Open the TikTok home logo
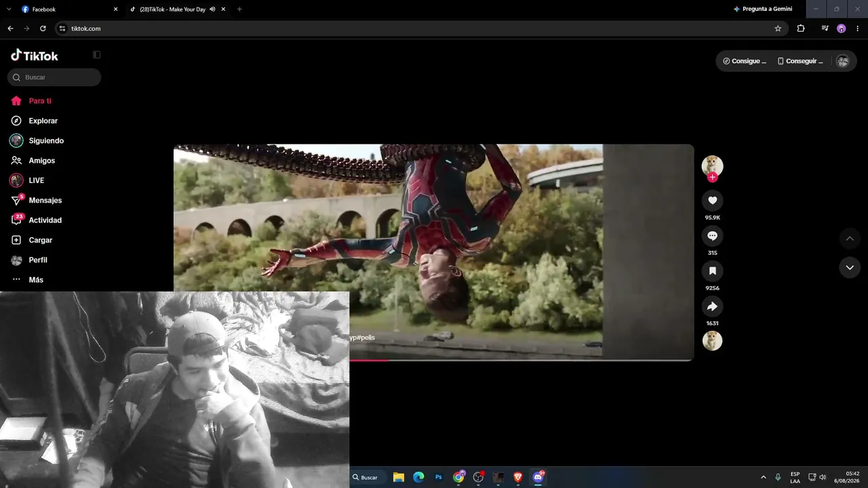This screenshot has height=488, width=868. (35, 56)
